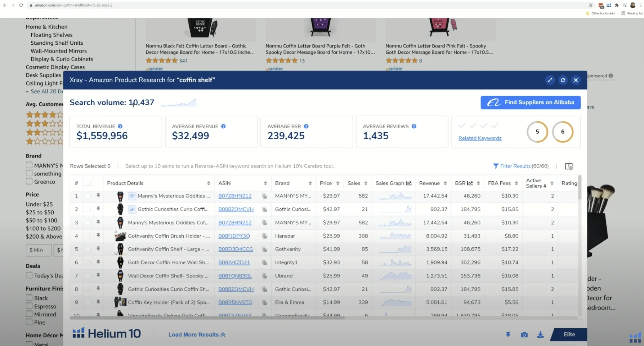Click the Average Reviews help icon
644x346 pixels.
(414, 126)
